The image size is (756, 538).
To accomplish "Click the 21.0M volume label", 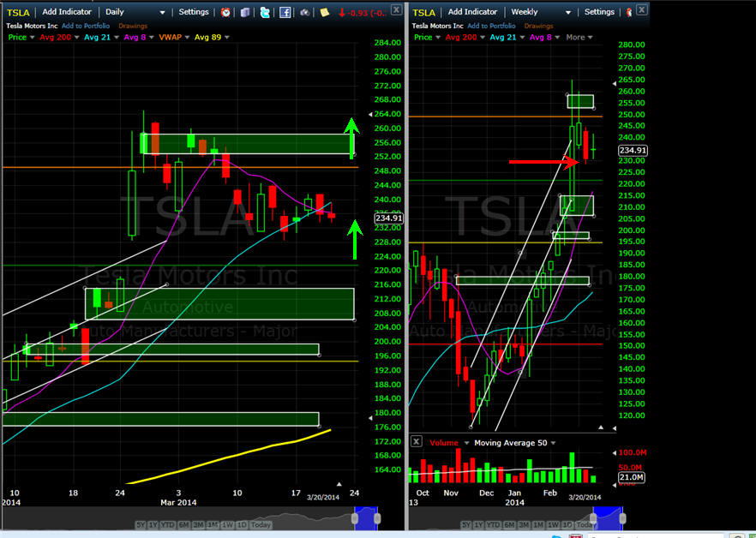I will [631, 477].
